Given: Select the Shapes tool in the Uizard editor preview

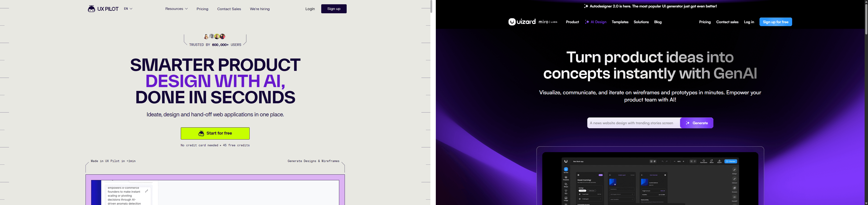Looking at the screenshot, I should pyautogui.click(x=566, y=185).
